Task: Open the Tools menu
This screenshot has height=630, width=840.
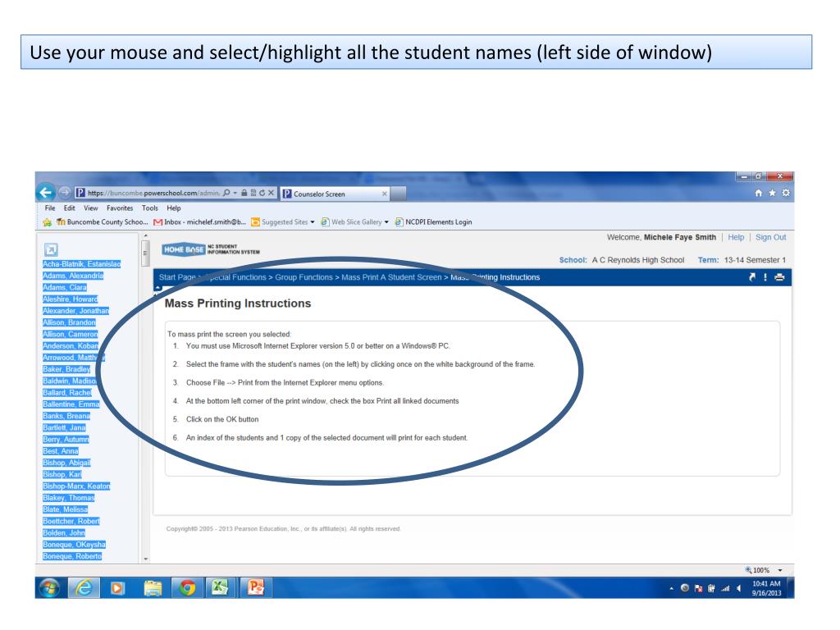Action: point(150,208)
